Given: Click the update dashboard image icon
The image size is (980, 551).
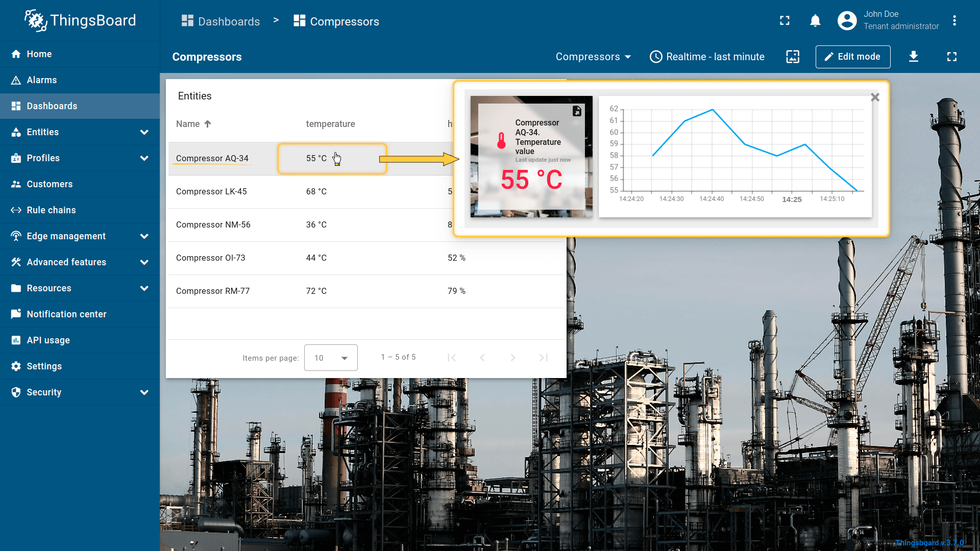Looking at the screenshot, I should (x=793, y=57).
